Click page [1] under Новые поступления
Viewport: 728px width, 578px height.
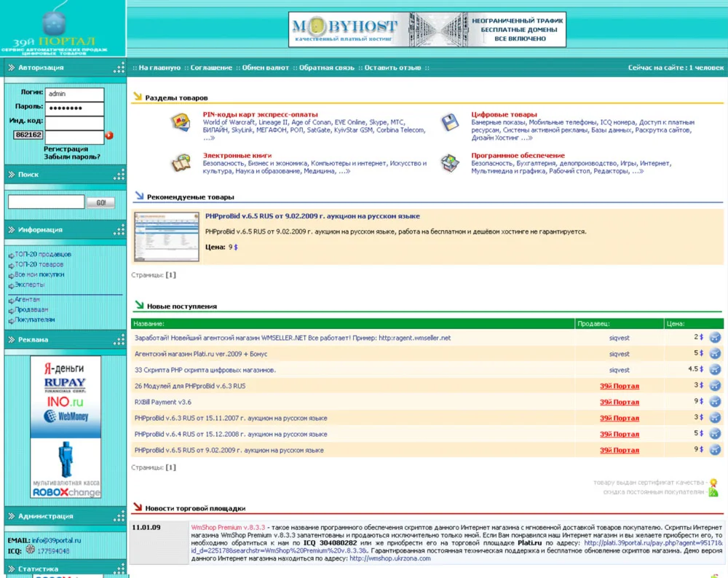(171, 467)
